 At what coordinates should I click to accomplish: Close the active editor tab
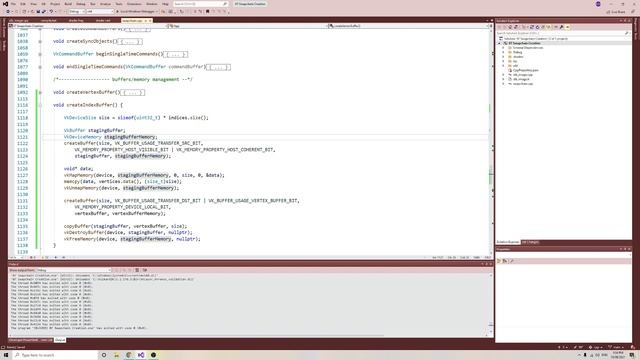click(150, 20)
